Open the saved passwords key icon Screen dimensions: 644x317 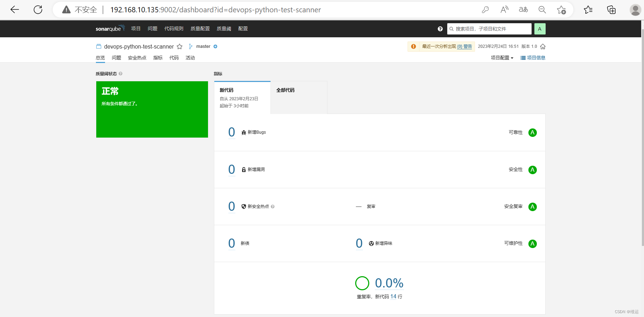coord(485,10)
